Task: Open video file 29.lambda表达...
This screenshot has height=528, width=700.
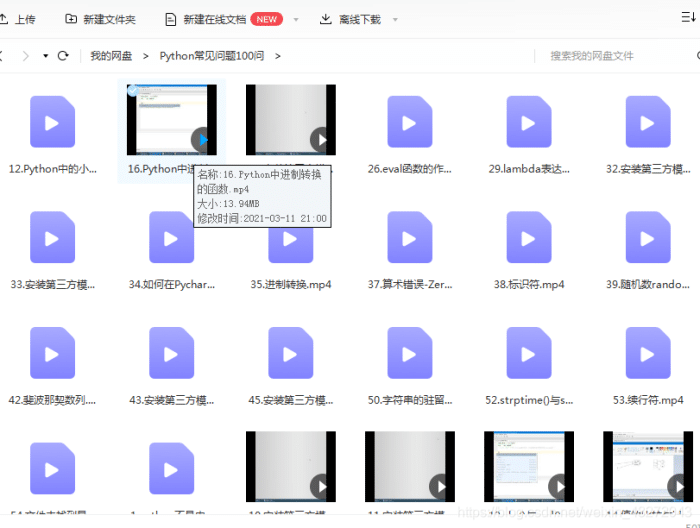Action: click(529, 121)
